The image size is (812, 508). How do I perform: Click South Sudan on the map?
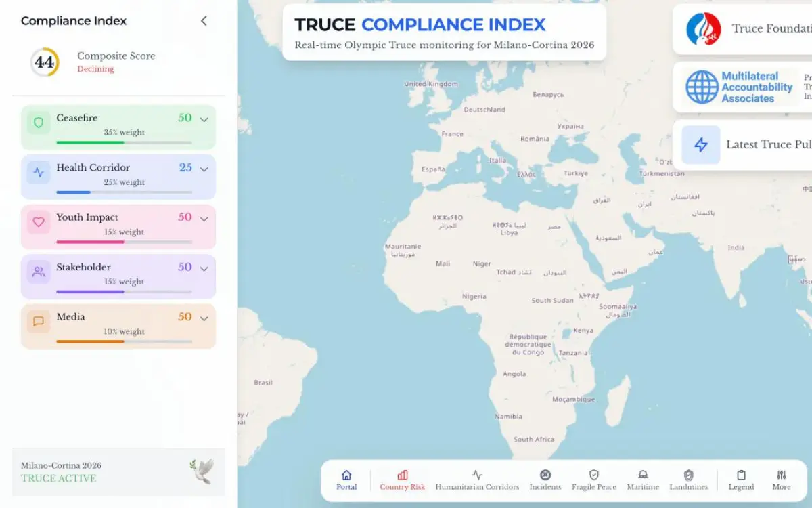pos(552,301)
